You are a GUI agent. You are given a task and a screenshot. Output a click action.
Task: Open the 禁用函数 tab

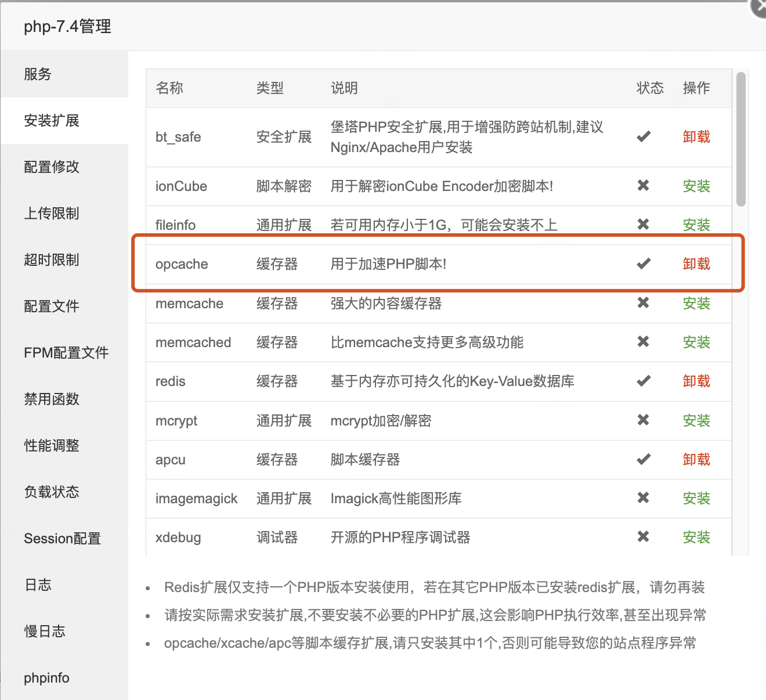[x=52, y=399]
